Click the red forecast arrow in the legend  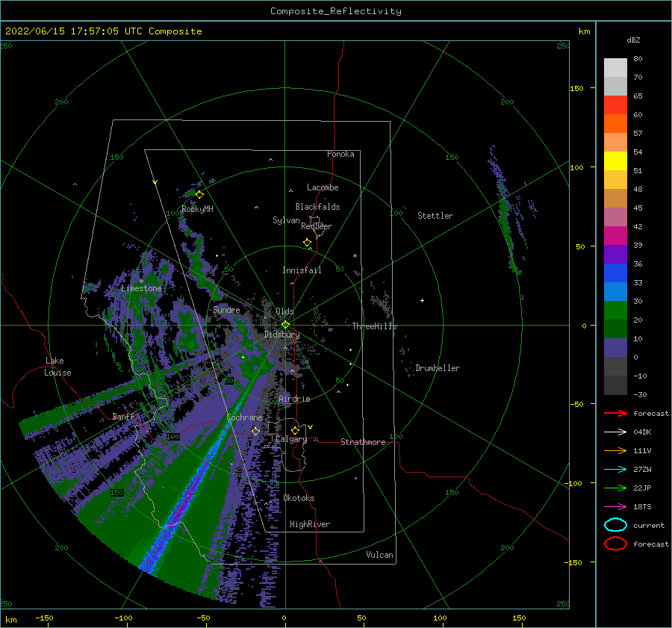pyautogui.click(x=615, y=413)
